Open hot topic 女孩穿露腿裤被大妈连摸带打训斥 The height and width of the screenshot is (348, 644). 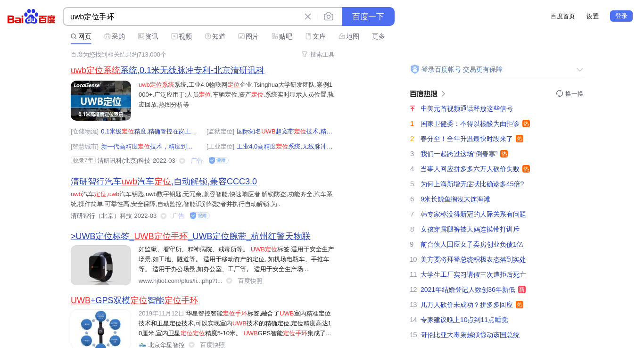click(x=470, y=229)
